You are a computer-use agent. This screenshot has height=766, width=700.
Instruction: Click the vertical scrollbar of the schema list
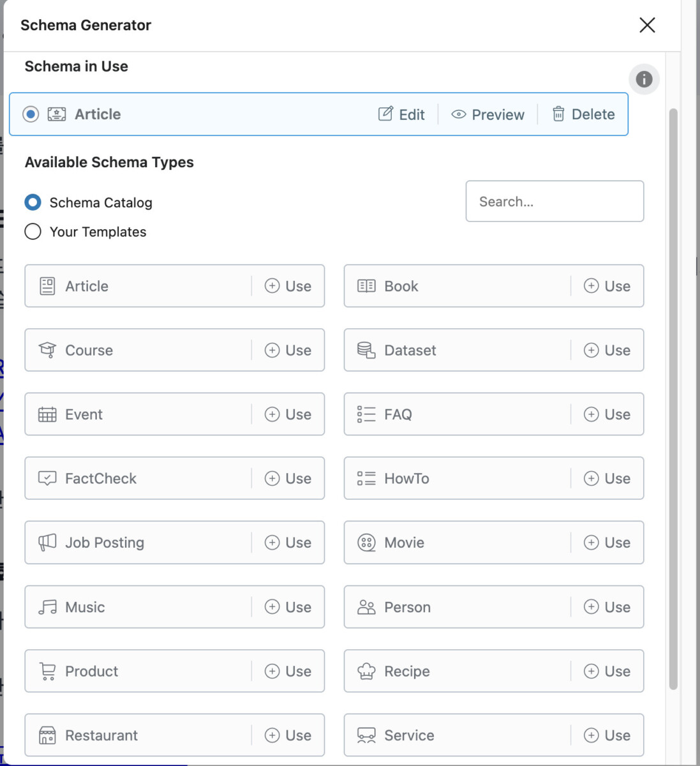[x=673, y=399]
